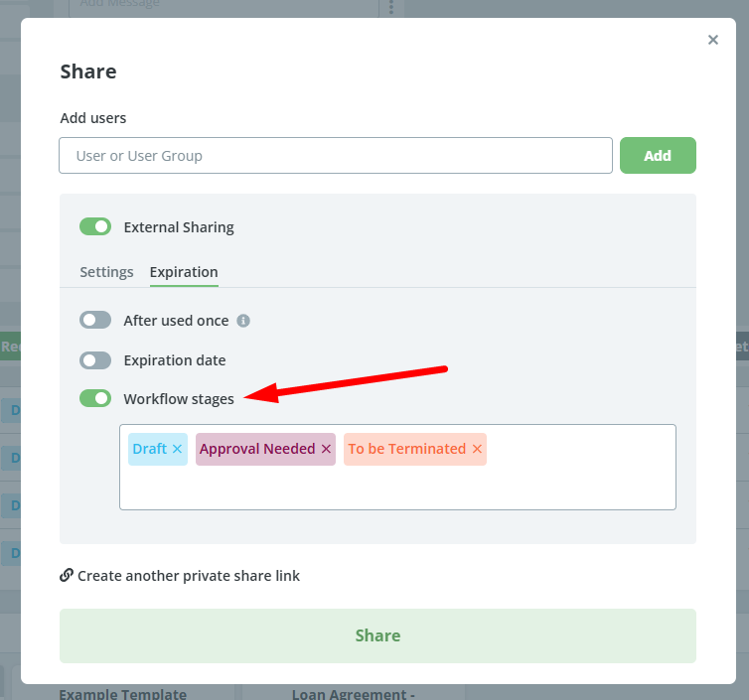Click the large Share button

pyautogui.click(x=377, y=635)
